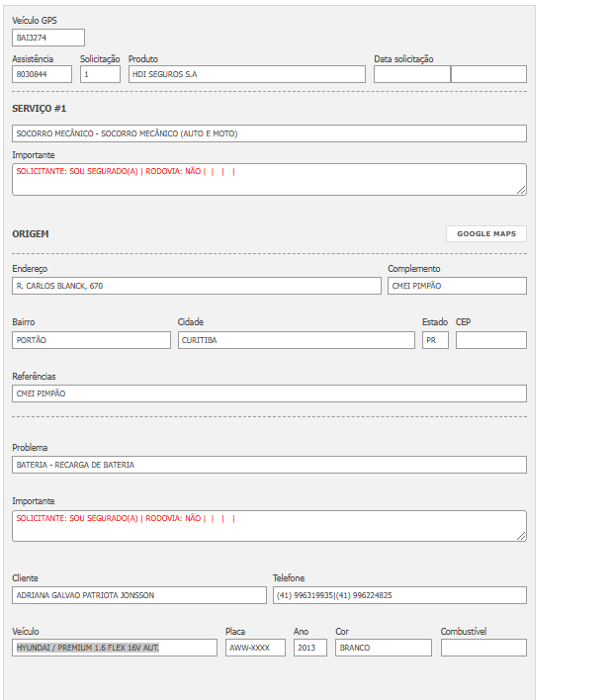
Task: Click the Problema label
Action: click(x=30, y=448)
